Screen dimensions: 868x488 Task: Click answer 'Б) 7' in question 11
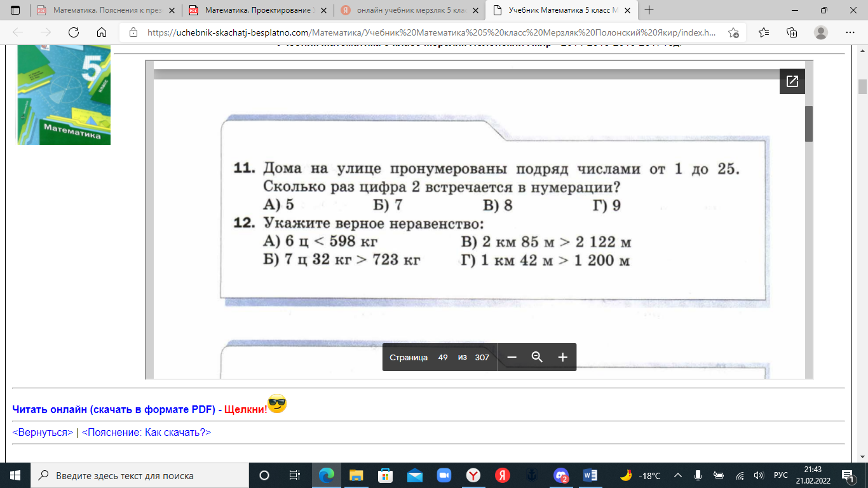389,205
